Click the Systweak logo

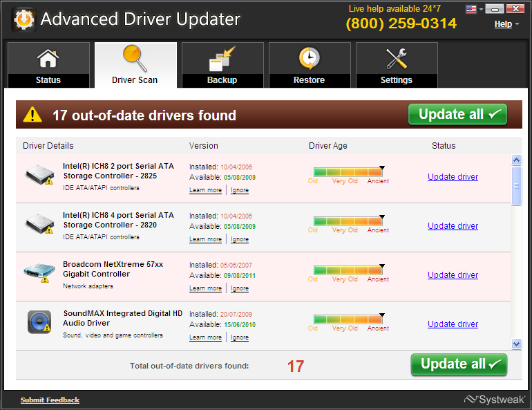click(x=495, y=400)
